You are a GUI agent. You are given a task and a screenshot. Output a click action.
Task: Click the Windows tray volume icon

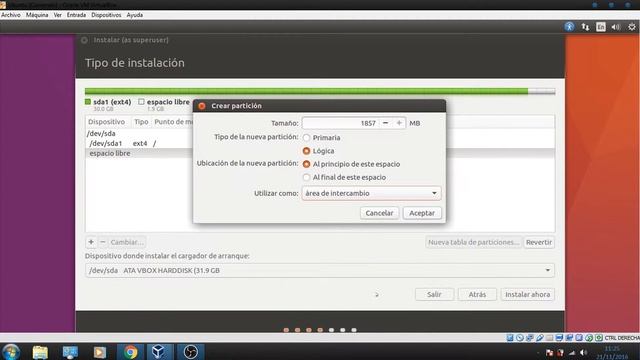(584, 353)
